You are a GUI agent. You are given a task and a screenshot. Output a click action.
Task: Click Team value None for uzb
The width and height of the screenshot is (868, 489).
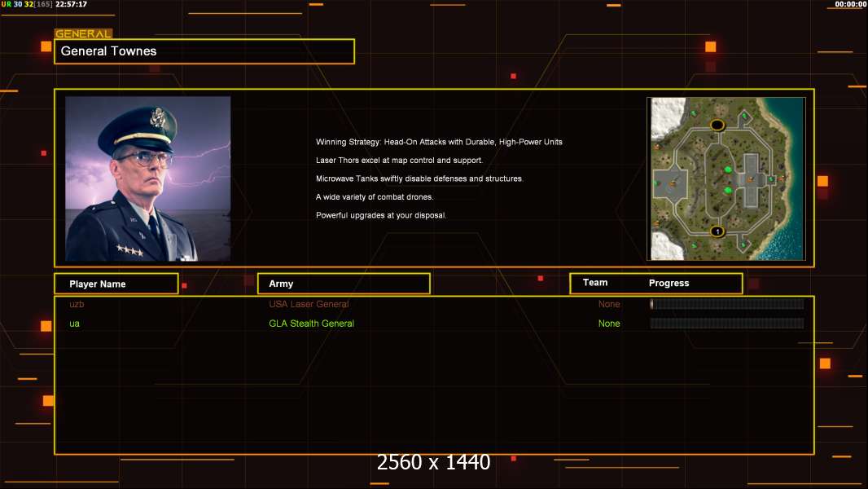coord(609,304)
